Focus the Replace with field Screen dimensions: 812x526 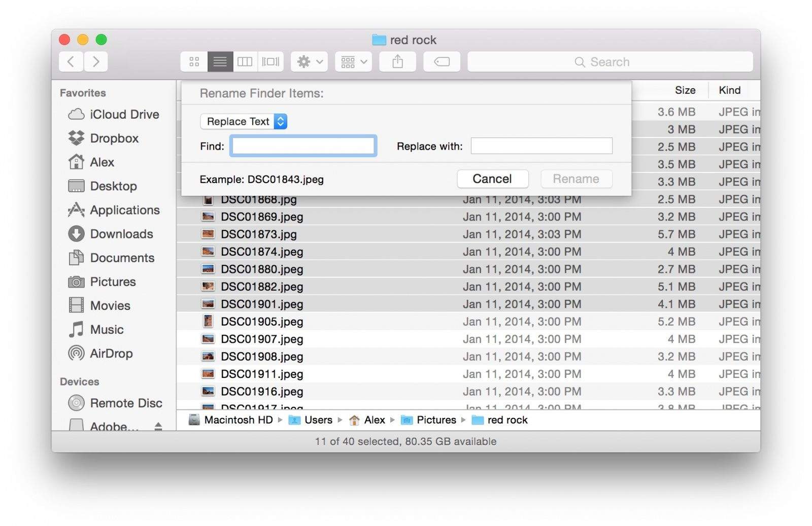pos(542,146)
